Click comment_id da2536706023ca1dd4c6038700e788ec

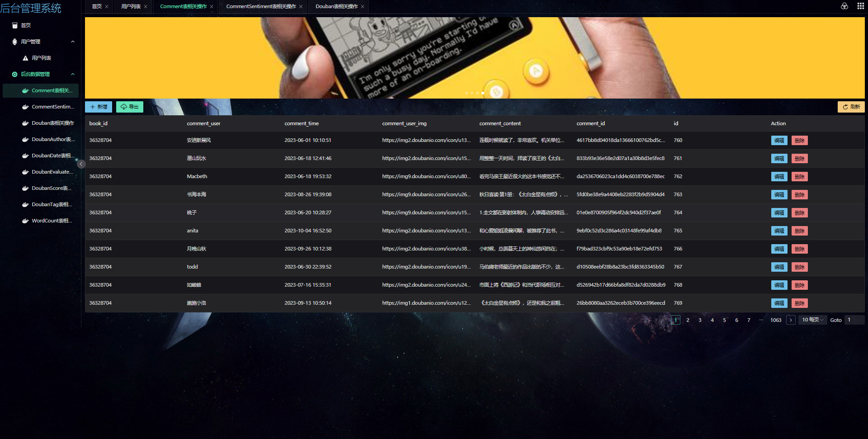[x=621, y=176]
